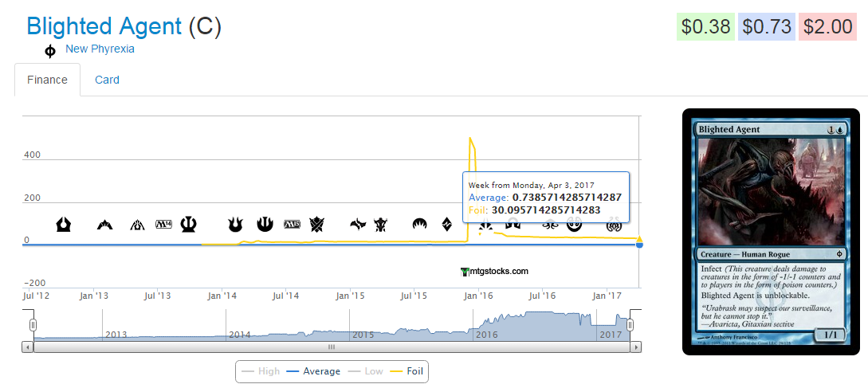Click the Jan '14 axis label

222,296
